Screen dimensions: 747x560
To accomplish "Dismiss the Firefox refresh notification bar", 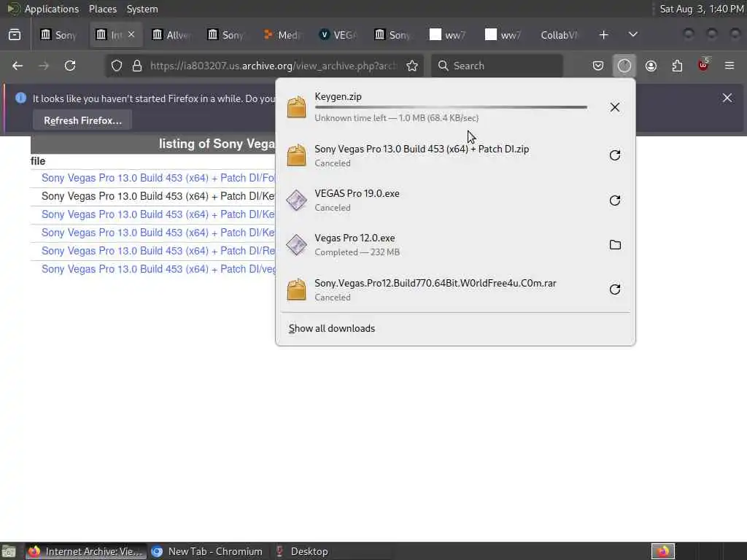I will 727,98.
